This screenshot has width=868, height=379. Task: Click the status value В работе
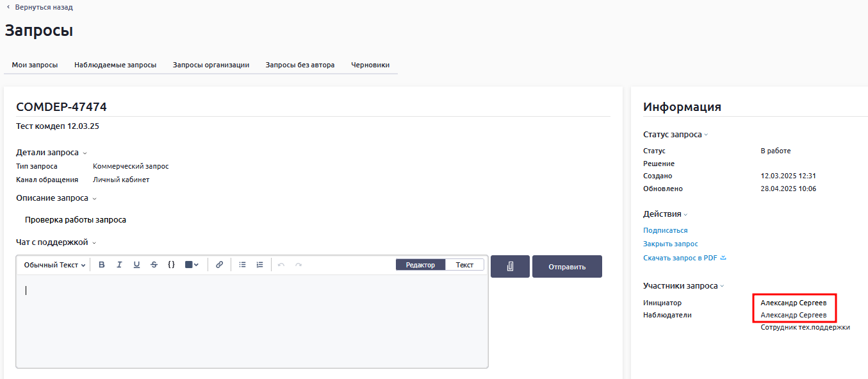776,151
